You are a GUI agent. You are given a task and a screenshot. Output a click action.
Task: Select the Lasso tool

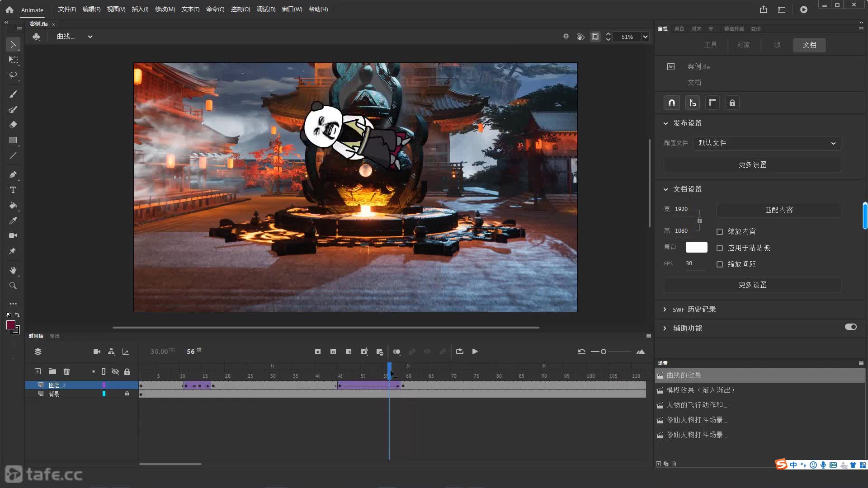pos(13,75)
